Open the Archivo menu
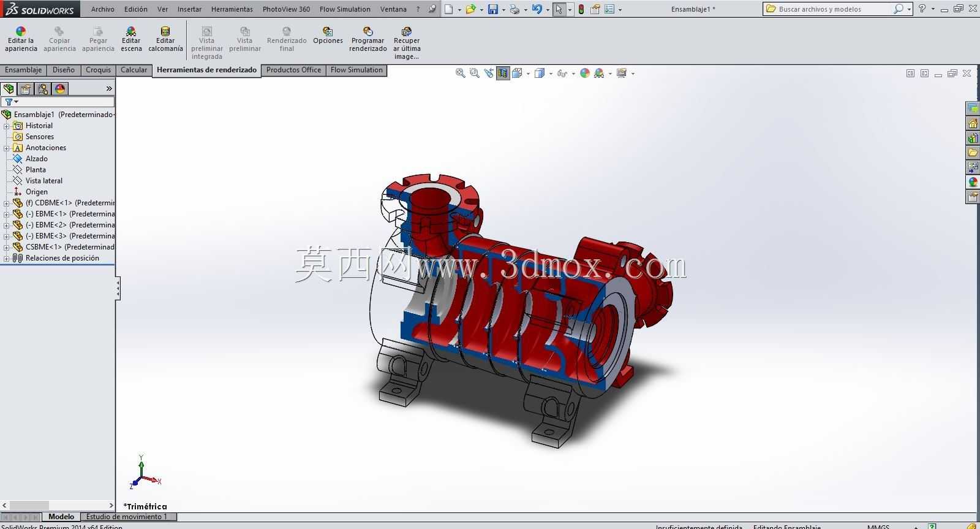The width and height of the screenshot is (980, 529). [x=103, y=9]
